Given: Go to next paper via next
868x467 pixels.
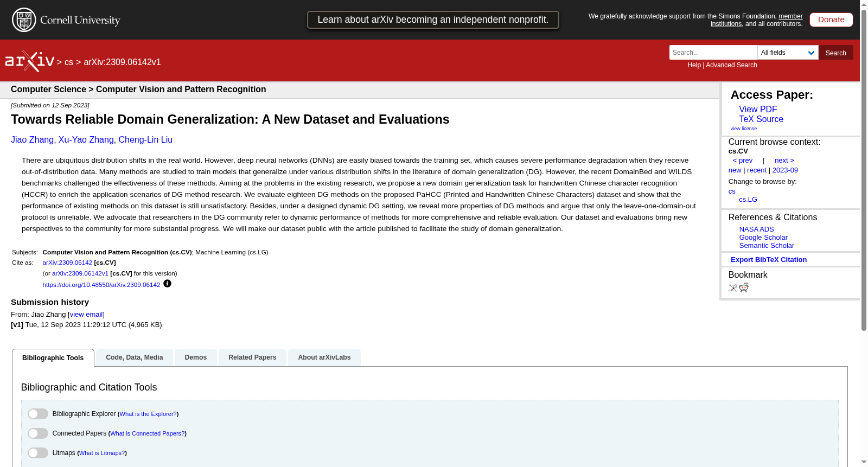Looking at the screenshot, I should click(784, 161).
